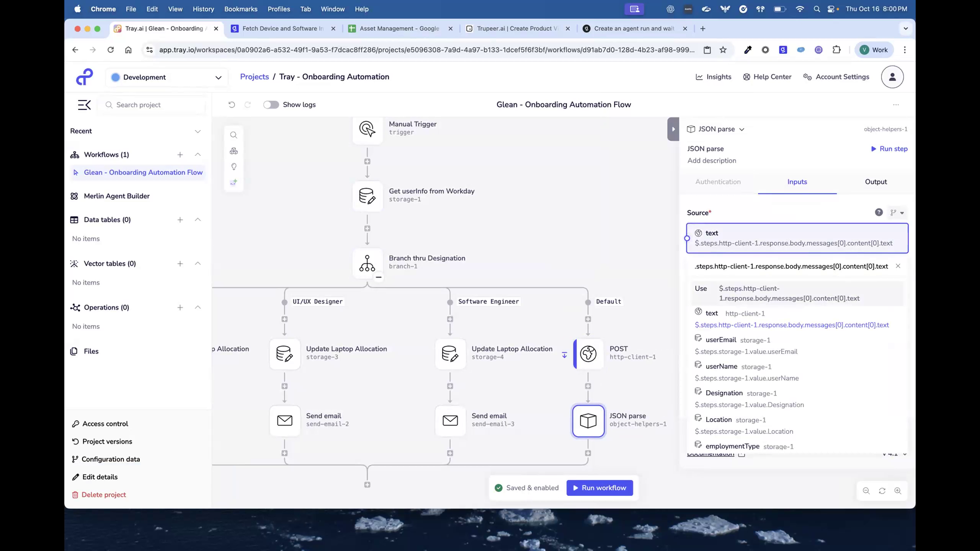Viewport: 980px width, 551px height.
Task: Select the connectors icon in the canvas toolbar
Action: click(234, 151)
